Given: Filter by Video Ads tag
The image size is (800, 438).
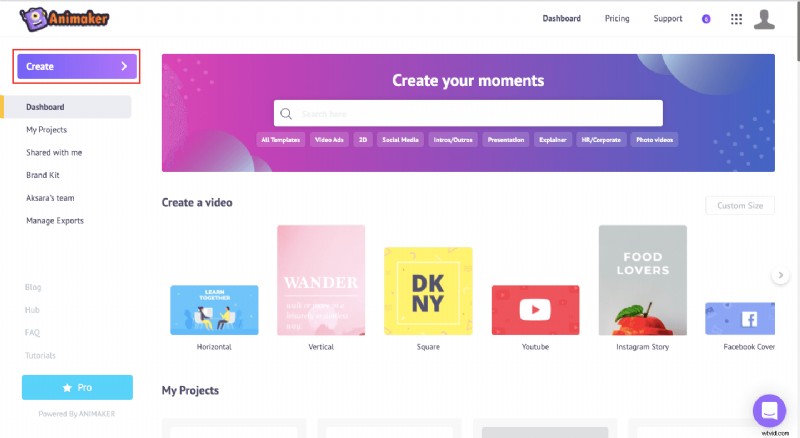Looking at the screenshot, I should point(329,140).
